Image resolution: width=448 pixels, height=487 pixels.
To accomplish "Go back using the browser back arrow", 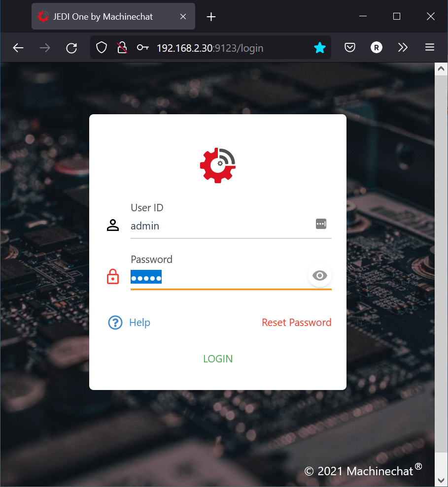I will coord(18,48).
